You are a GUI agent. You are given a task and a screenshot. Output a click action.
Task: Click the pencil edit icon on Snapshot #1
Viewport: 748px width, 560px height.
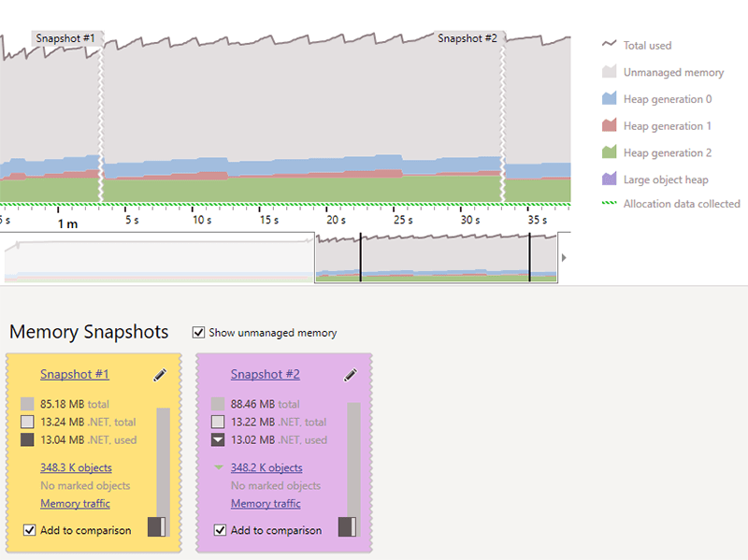160,375
